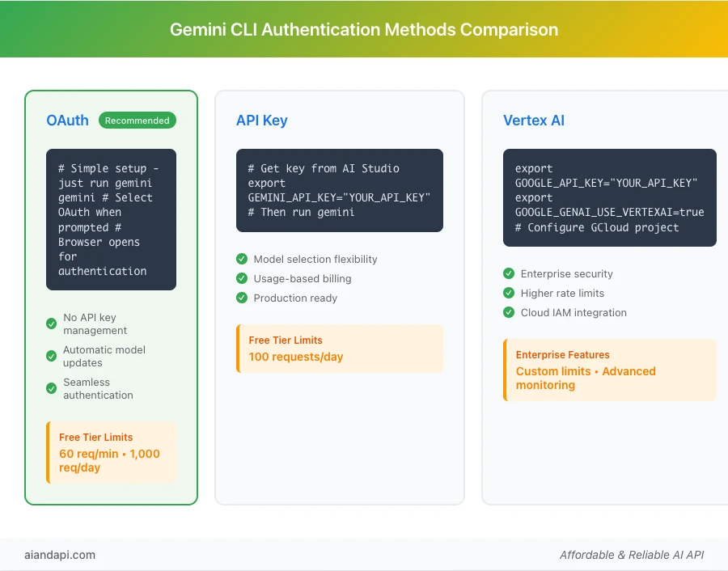The image size is (728, 571).
Task: Click the GOOGLE_GENAI_USE_VERTEXAI=true line
Action: [x=609, y=212]
